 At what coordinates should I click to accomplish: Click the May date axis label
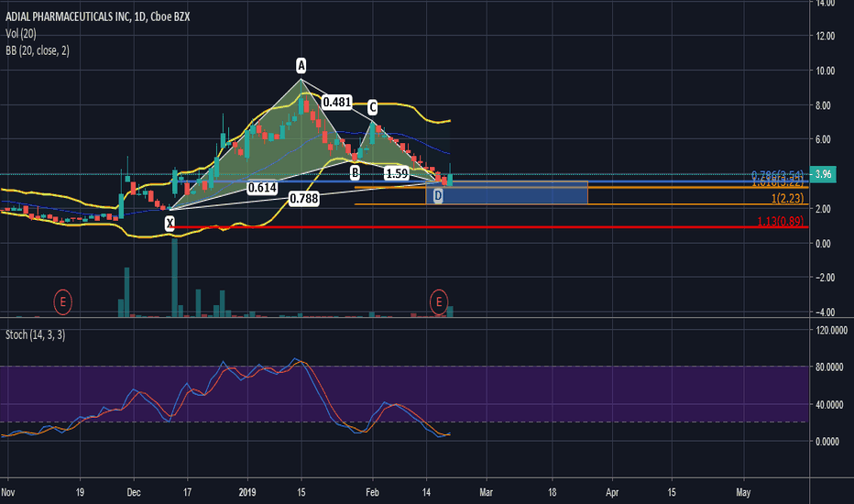pyautogui.click(x=743, y=492)
